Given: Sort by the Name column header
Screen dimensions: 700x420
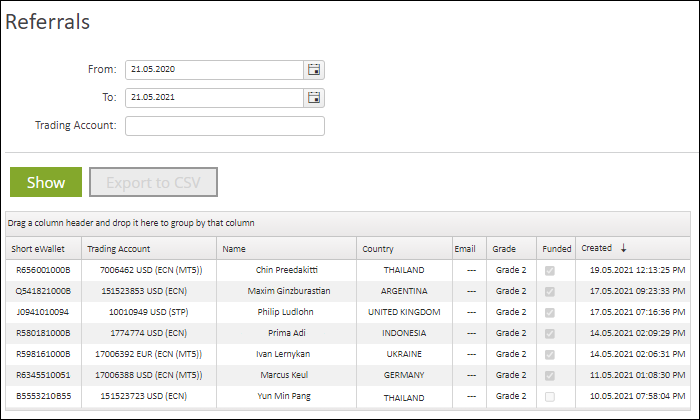Looking at the screenshot, I should tap(235, 249).
